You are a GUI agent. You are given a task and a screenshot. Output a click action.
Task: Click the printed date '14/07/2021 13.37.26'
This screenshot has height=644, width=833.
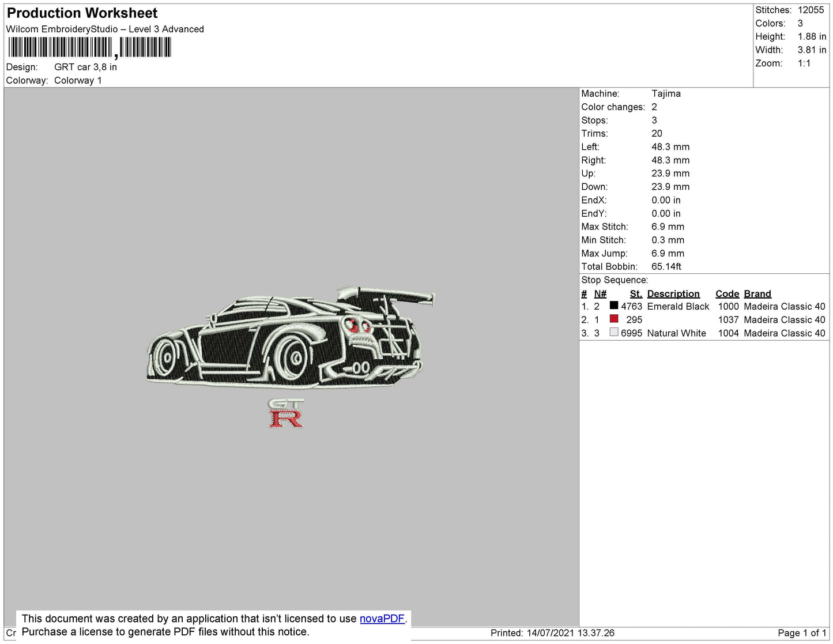click(x=570, y=633)
